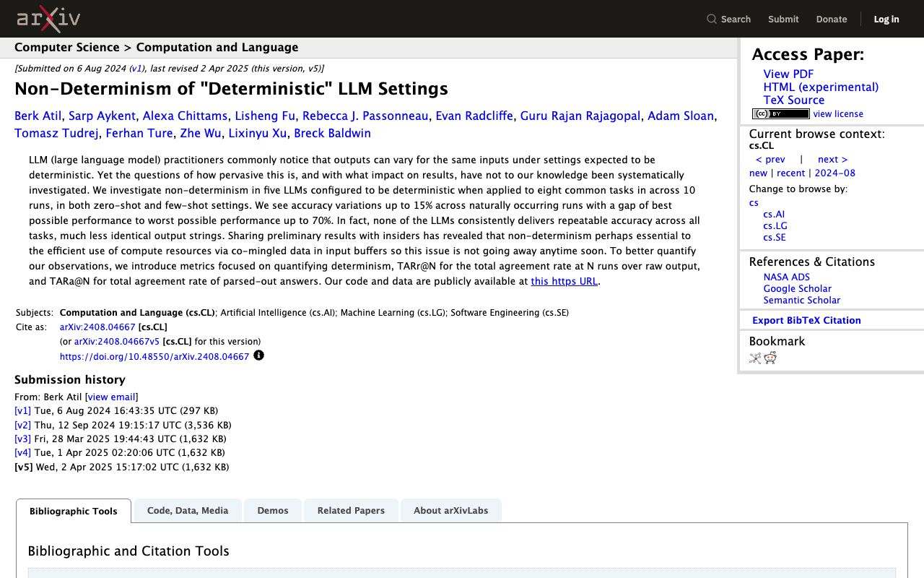Download the TeX Source

(x=794, y=100)
